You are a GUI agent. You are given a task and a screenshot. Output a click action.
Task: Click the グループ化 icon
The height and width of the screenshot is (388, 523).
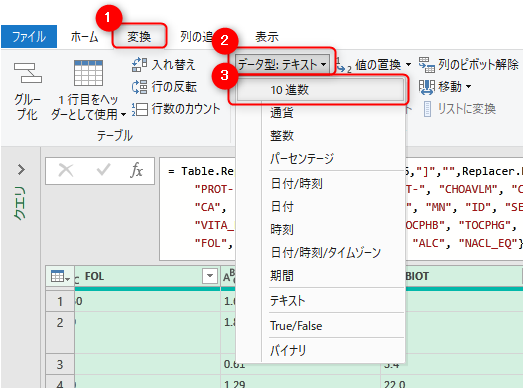pos(27,73)
